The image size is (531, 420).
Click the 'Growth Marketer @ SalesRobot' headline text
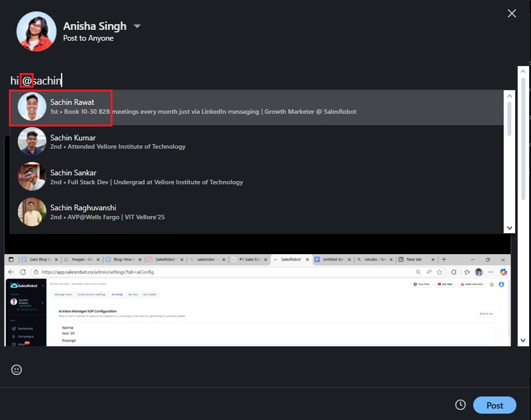310,111
